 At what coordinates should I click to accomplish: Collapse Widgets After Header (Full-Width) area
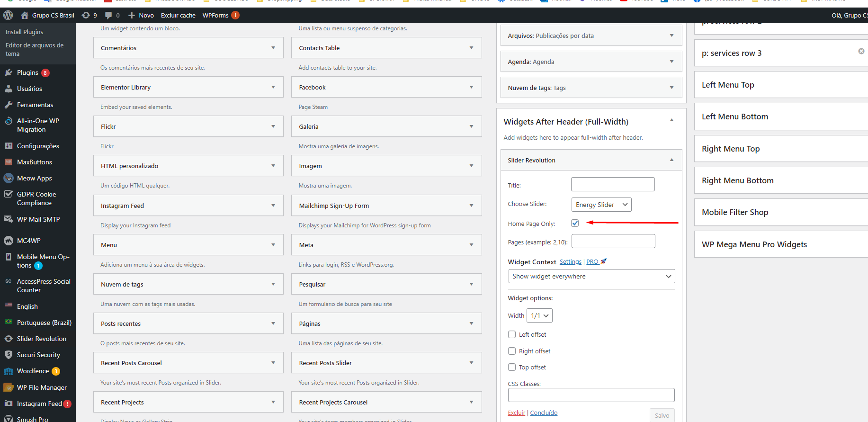[x=671, y=120]
